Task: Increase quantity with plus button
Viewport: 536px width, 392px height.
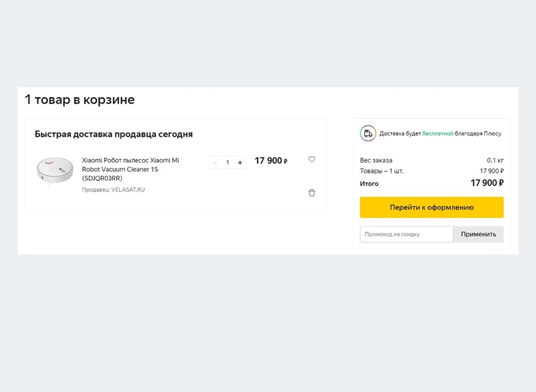Action: click(240, 163)
